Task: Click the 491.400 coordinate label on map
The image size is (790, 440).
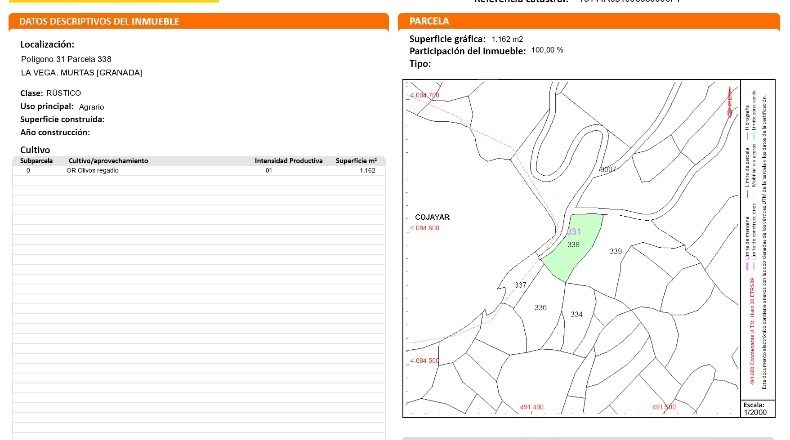Action: click(532, 407)
